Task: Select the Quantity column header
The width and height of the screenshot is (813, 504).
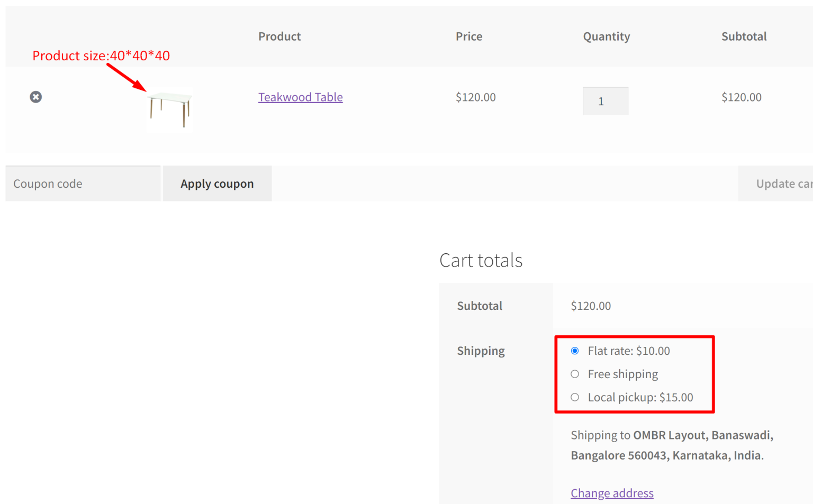Action: coord(607,36)
